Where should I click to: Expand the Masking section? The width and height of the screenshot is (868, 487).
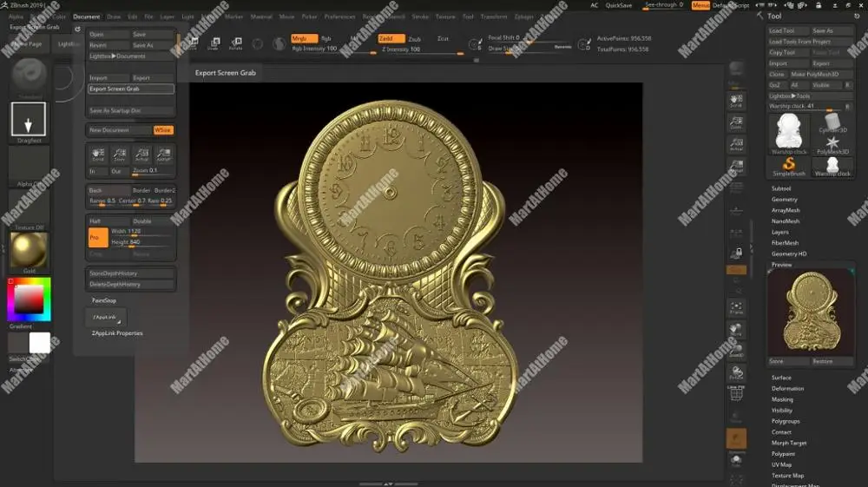pyautogui.click(x=782, y=399)
